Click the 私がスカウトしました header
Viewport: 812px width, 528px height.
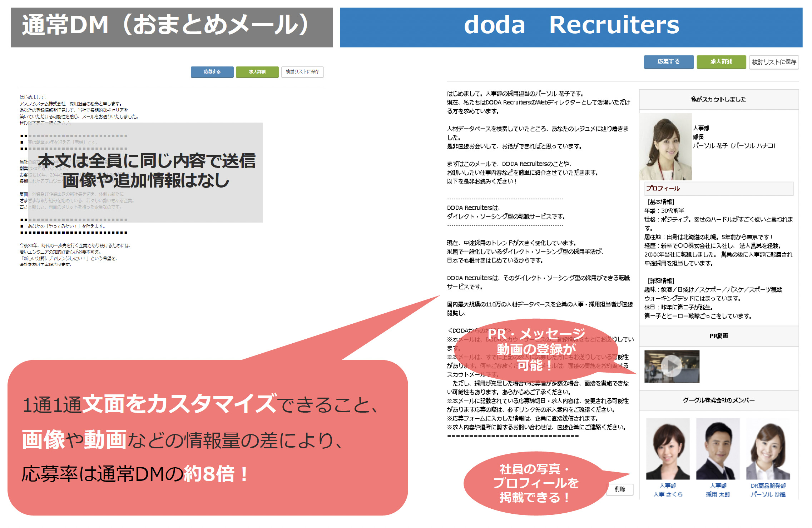719,99
